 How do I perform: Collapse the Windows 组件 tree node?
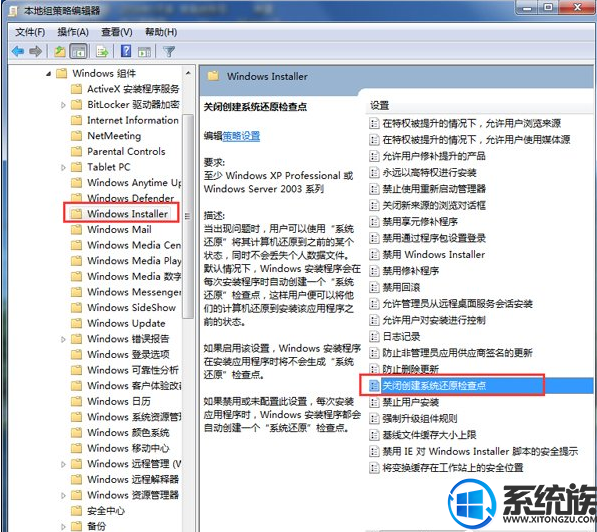[48, 73]
